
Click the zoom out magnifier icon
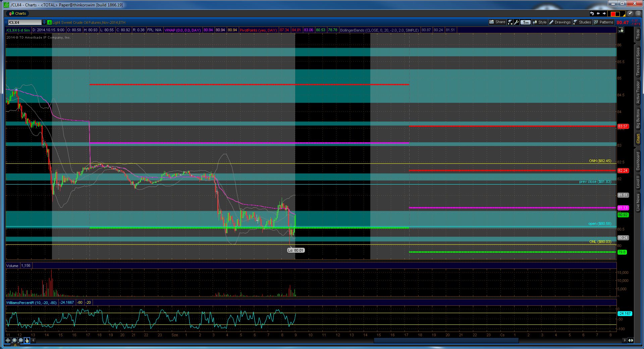pyautogui.click(x=21, y=340)
